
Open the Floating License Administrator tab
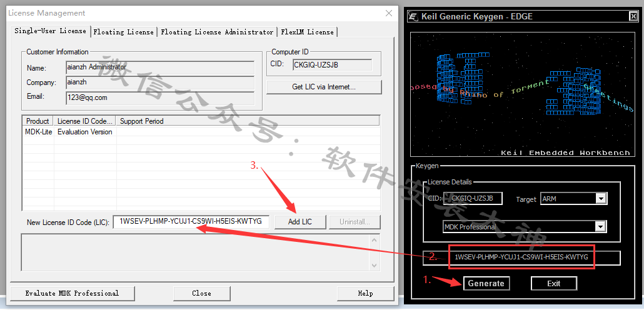click(217, 32)
